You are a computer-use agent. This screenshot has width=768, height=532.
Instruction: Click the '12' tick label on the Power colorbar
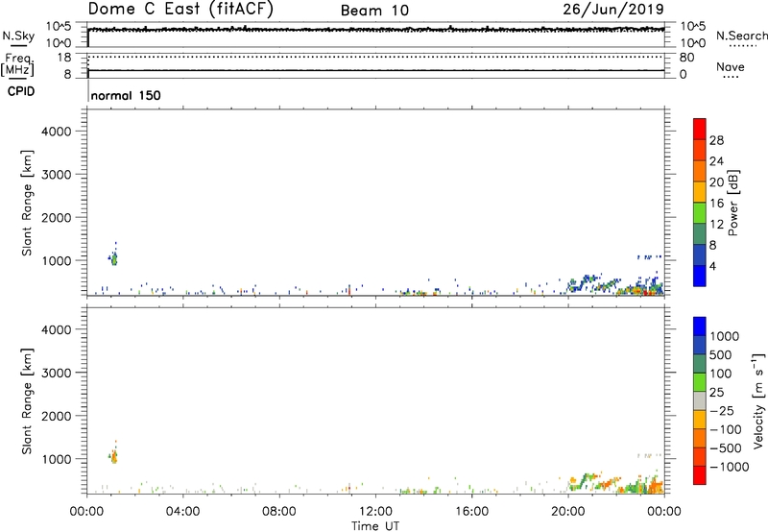click(x=716, y=225)
